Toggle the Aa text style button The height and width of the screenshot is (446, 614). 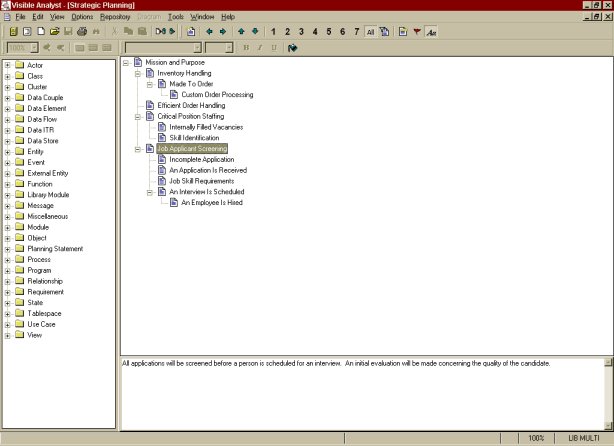pyautogui.click(x=431, y=32)
